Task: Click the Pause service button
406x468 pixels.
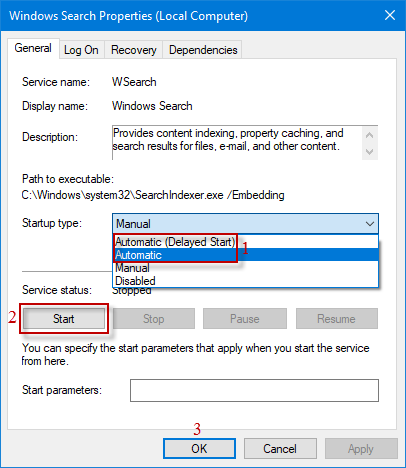Action: 245,319
